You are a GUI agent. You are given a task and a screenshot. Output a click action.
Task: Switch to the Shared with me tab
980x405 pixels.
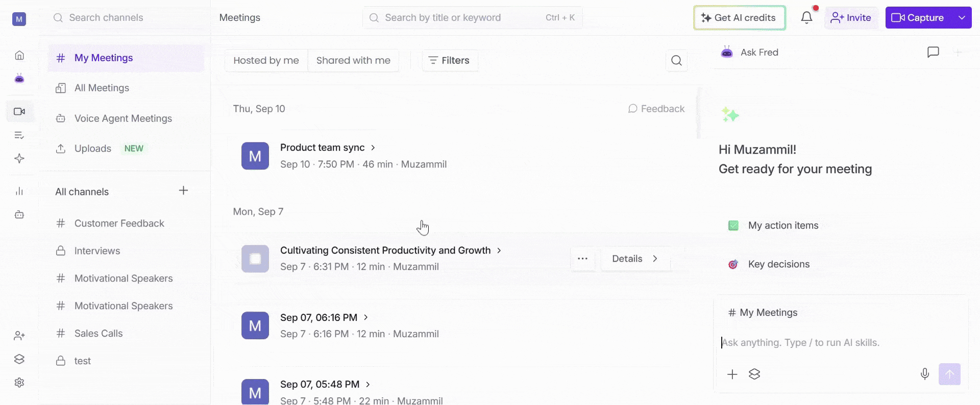(353, 61)
